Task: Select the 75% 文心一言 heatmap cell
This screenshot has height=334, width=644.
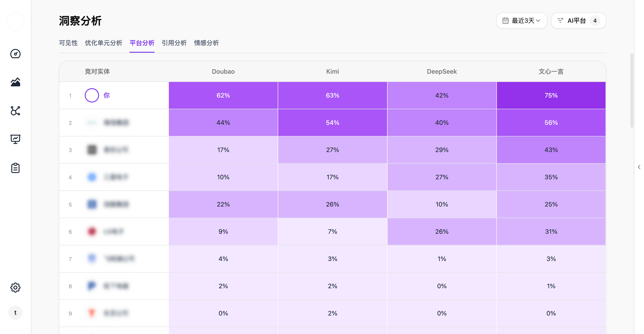Action: pyautogui.click(x=551, y=95)
